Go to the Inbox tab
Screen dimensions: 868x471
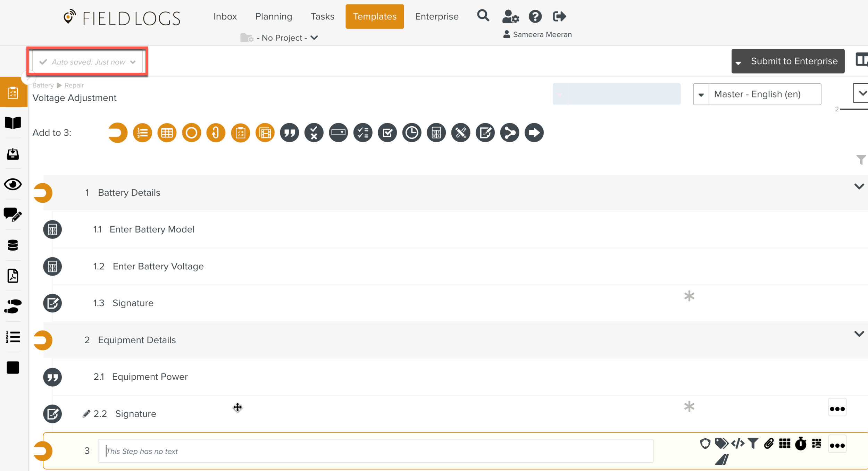[x=225, y=16]
